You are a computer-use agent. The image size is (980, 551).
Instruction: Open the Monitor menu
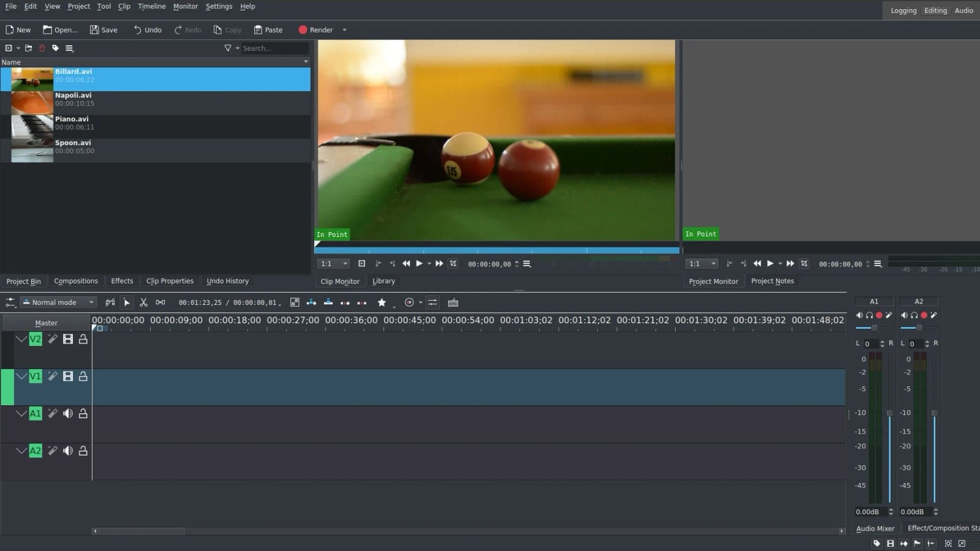coord(185,6)
